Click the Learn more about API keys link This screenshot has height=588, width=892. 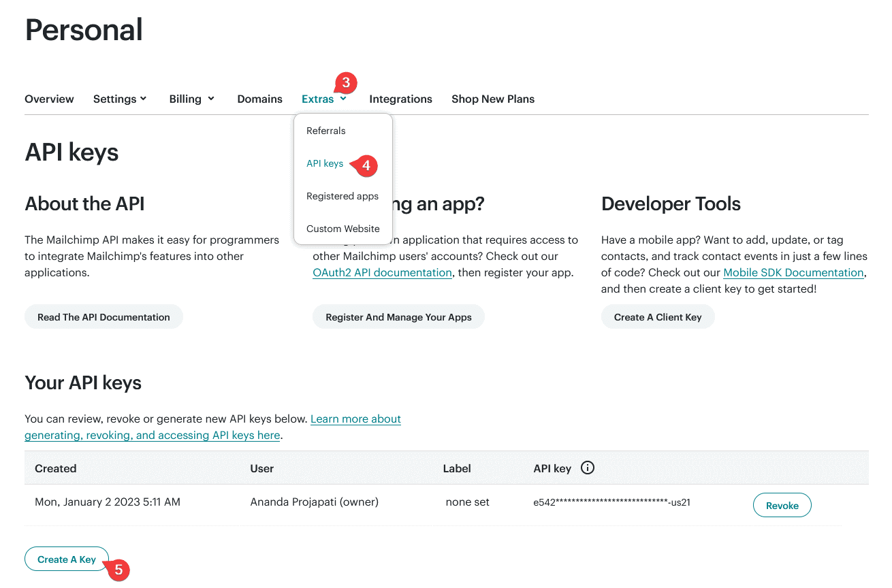355,419
